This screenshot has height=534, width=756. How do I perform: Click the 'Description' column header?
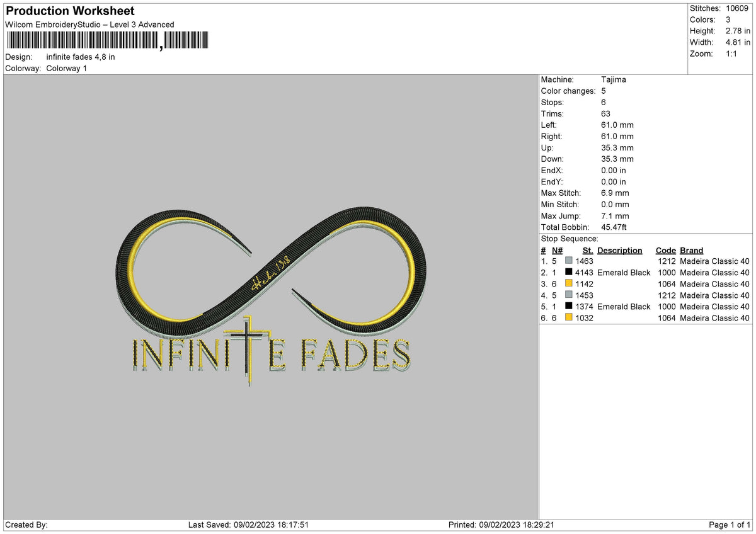pyautogui.click(x=620, y=250)
